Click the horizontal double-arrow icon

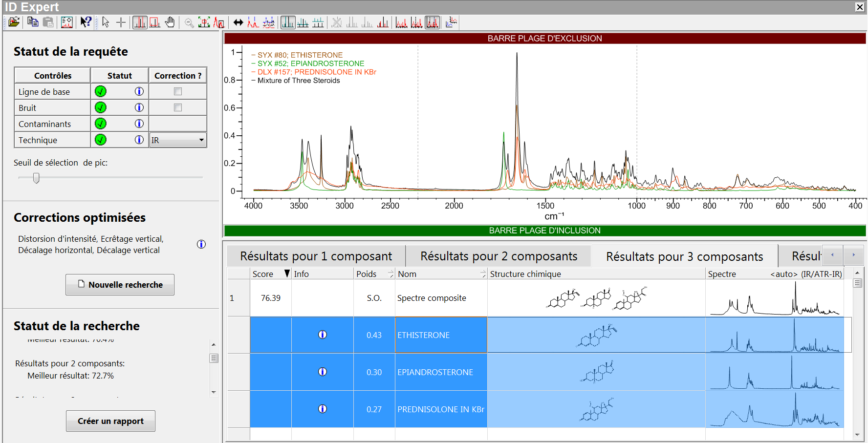pos(238,22)
